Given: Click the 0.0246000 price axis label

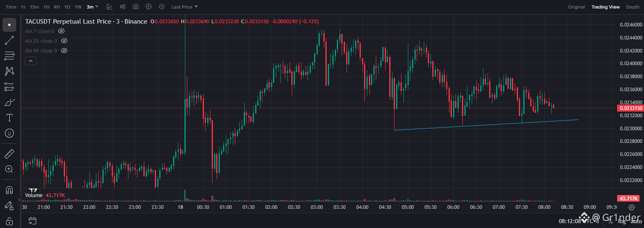Looking at the screenshot, I should click(631, 25).
